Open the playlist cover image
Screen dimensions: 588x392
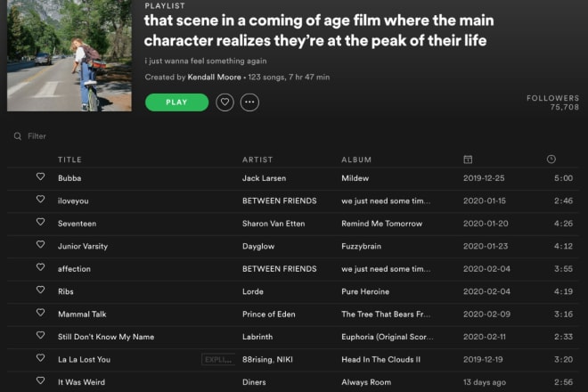(x=69, y=55)
